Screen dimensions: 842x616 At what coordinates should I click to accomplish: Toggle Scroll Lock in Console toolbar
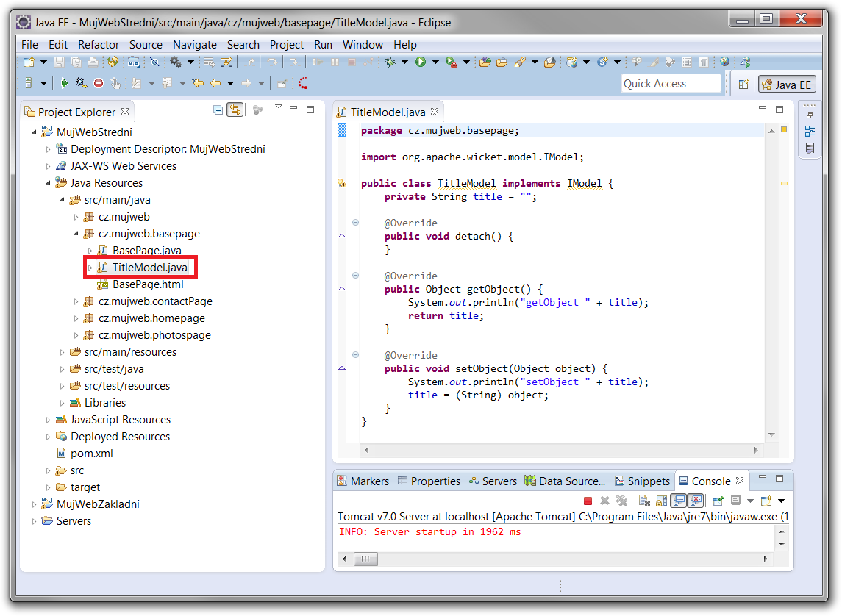pos(660,501)
